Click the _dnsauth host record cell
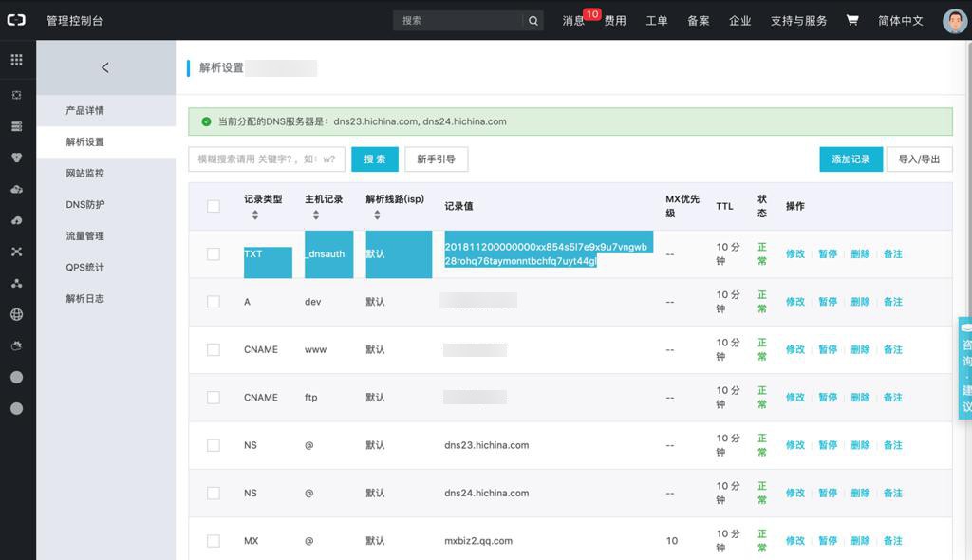972x560 pixels. (x=327, y=253)
